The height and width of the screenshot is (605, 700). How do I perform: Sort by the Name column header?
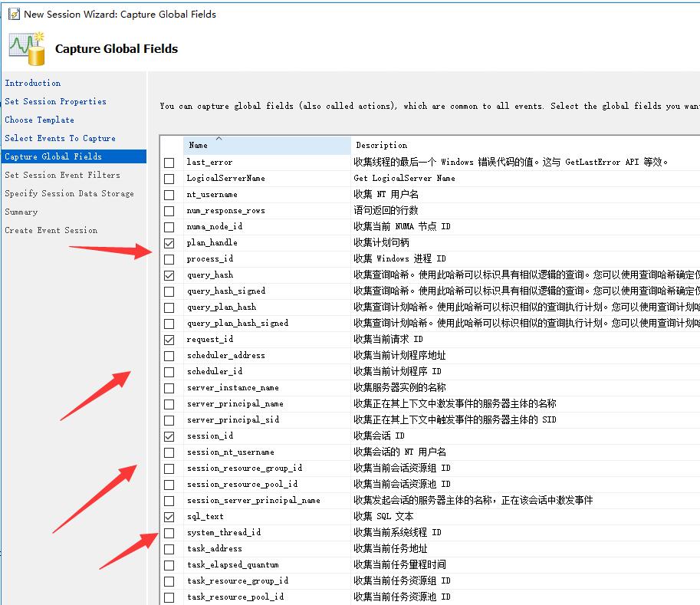coord(267,145)
